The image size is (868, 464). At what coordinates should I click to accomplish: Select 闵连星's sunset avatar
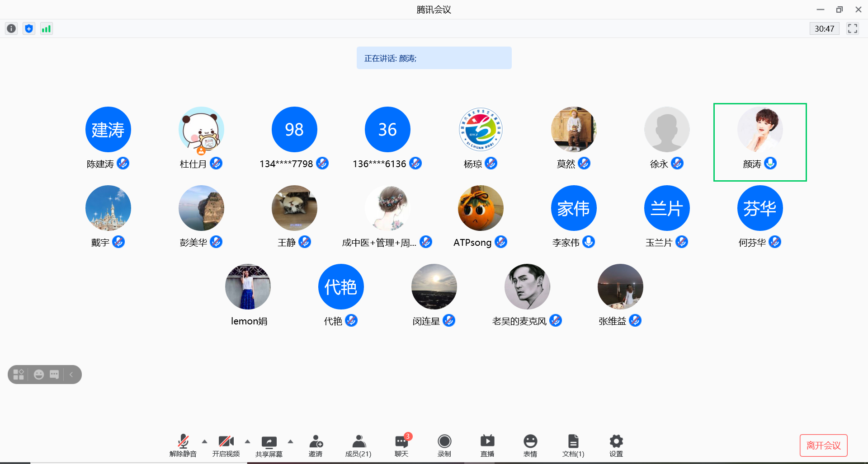[434, 287]
